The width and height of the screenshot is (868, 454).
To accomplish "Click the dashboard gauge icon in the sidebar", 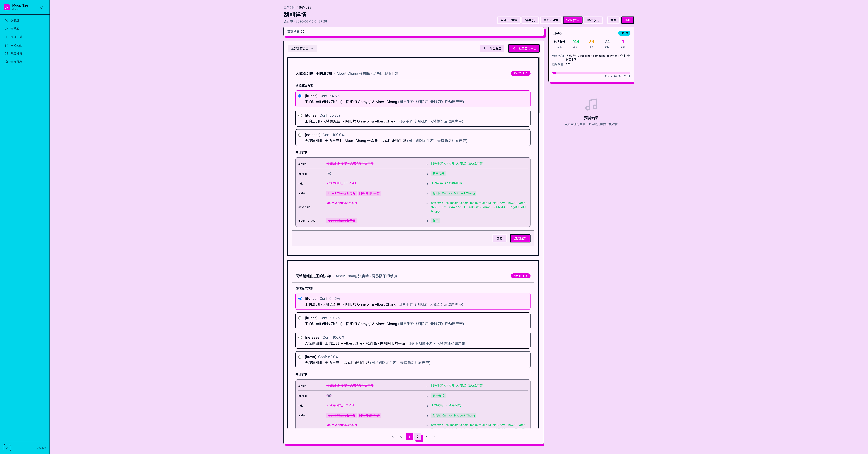I will [x=6, y=21].
